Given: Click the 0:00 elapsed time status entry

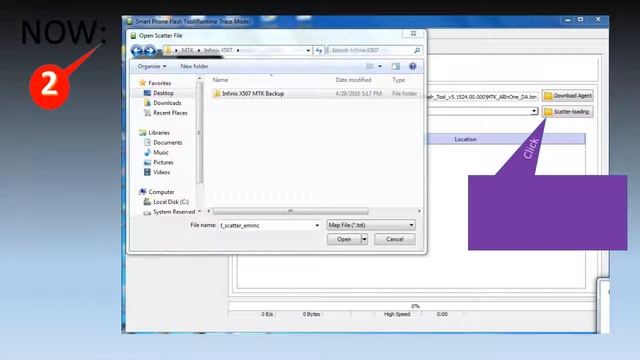Looking at the screenshot, I should tap(442, 314).
